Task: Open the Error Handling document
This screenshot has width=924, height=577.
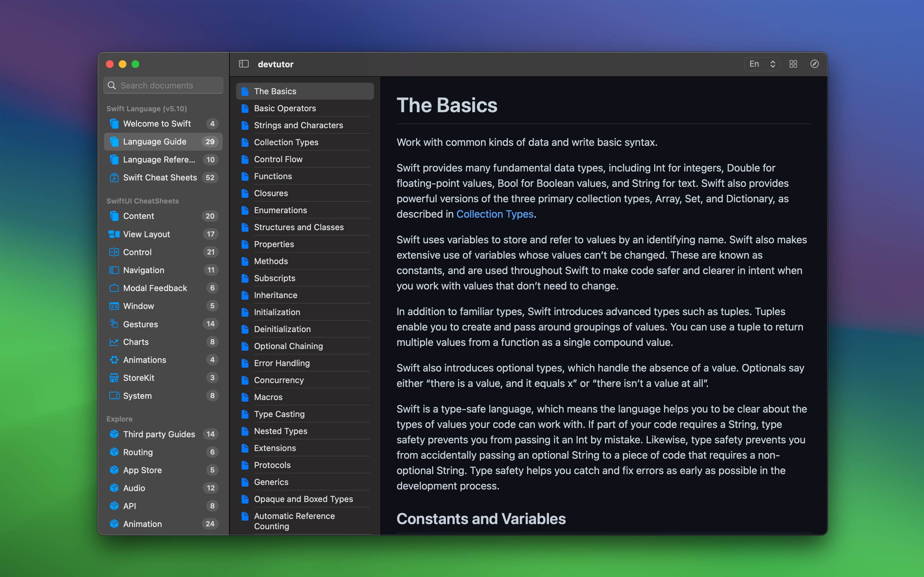Action: [282, 363]
